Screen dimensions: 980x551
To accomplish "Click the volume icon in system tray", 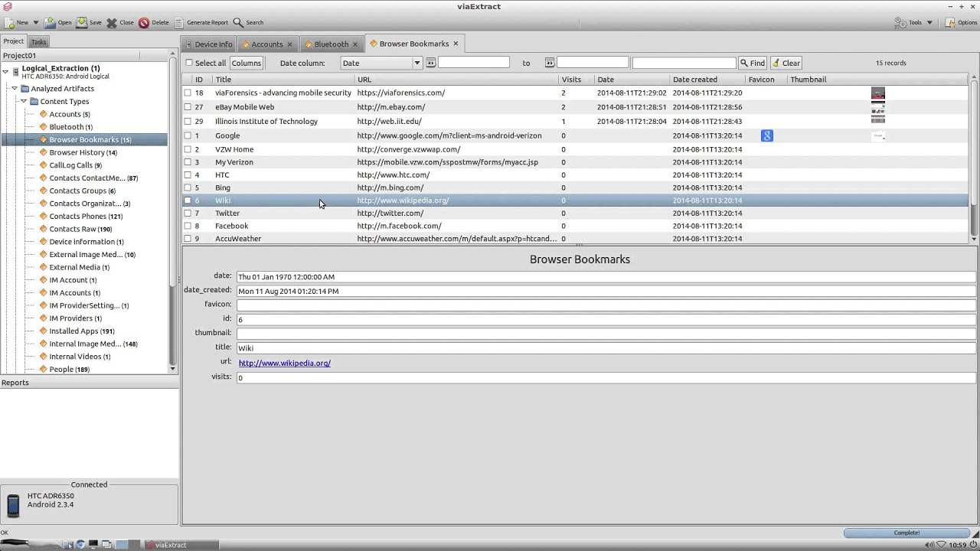I will (929, 545).
